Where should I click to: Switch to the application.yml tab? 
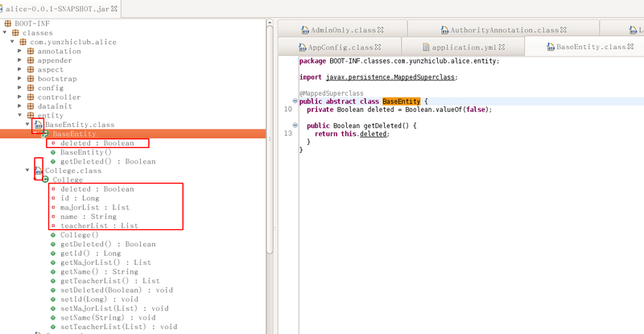[464, 47]
